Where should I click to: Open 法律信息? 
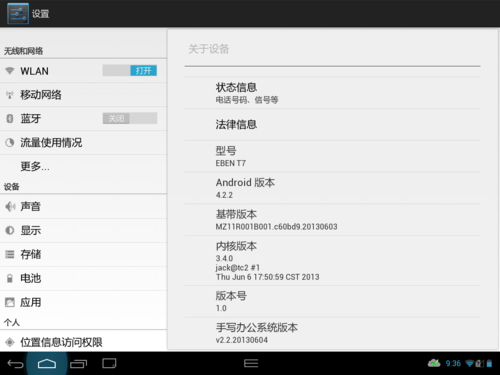coord(332,125)
